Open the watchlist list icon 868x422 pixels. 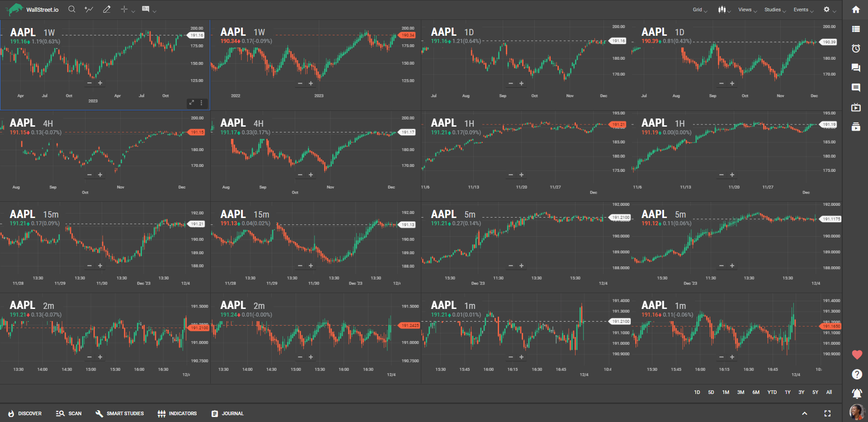click(856, 29)
